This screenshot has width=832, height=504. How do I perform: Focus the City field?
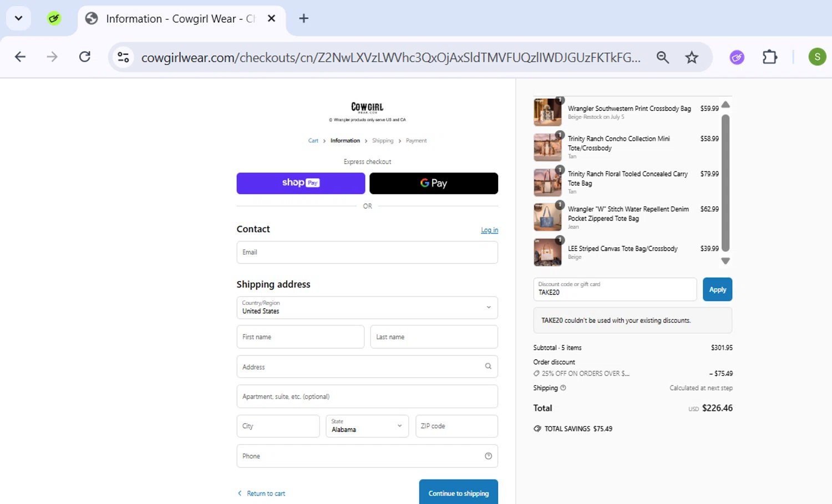pyautogui.click(x=278, y=426)
